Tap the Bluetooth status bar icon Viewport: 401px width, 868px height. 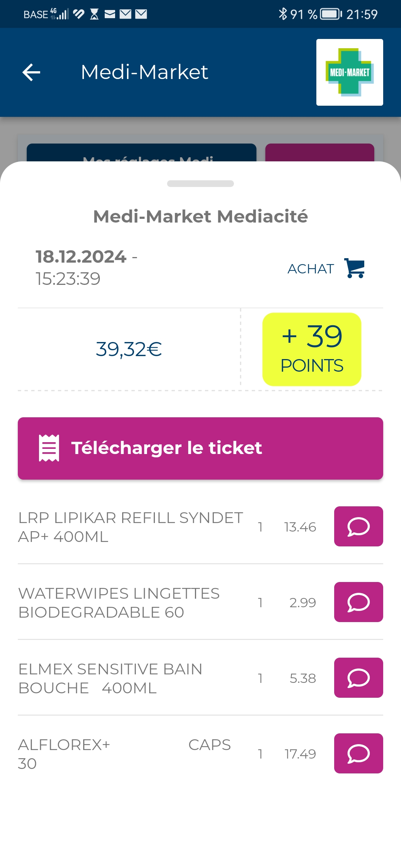(x=283, y=14)
